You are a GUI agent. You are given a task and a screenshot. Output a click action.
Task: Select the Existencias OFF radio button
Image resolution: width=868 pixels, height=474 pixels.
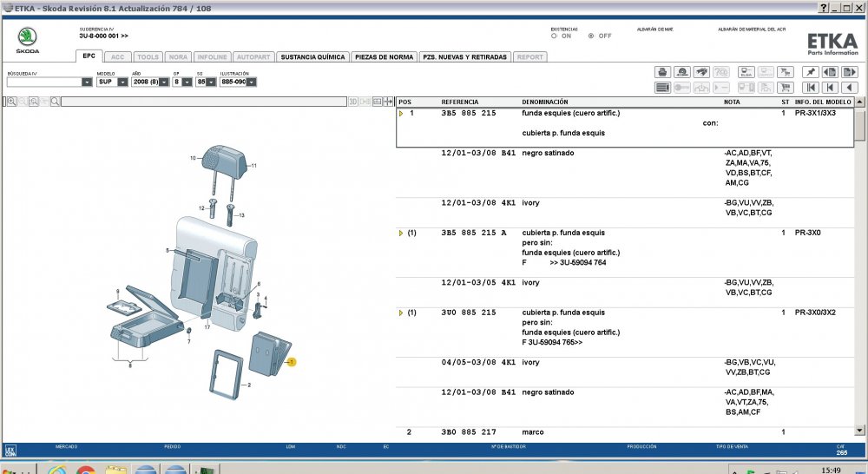tap(591, 36)
